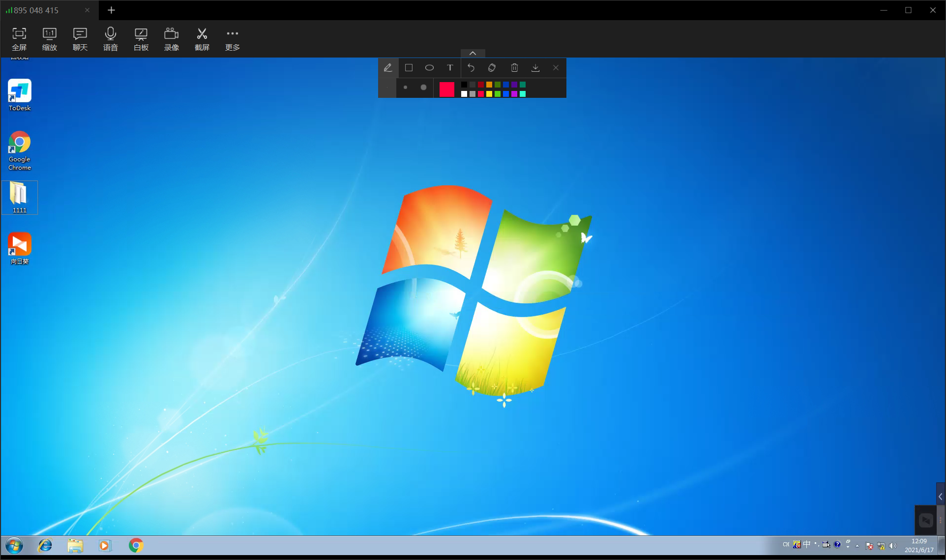Select the text tool
946x560 pixels.
point(450,68)
